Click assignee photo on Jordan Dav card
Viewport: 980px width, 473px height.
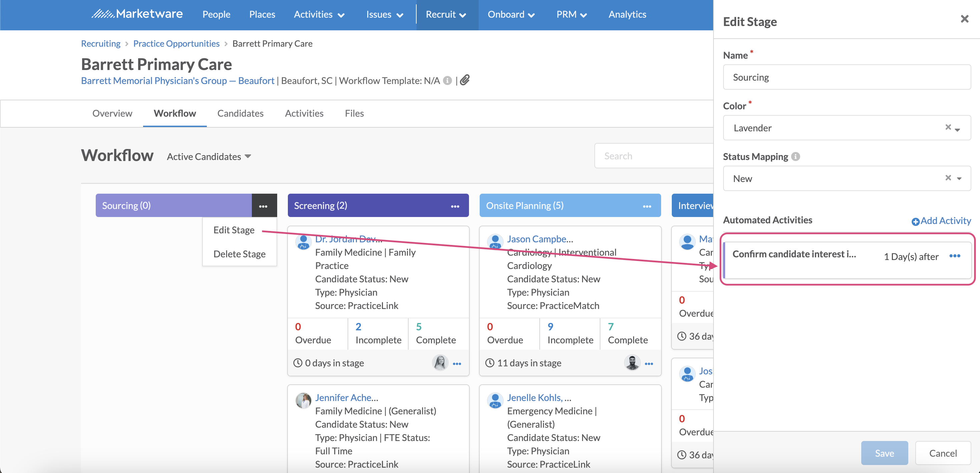pyautogui.click(x=440, y=363)
